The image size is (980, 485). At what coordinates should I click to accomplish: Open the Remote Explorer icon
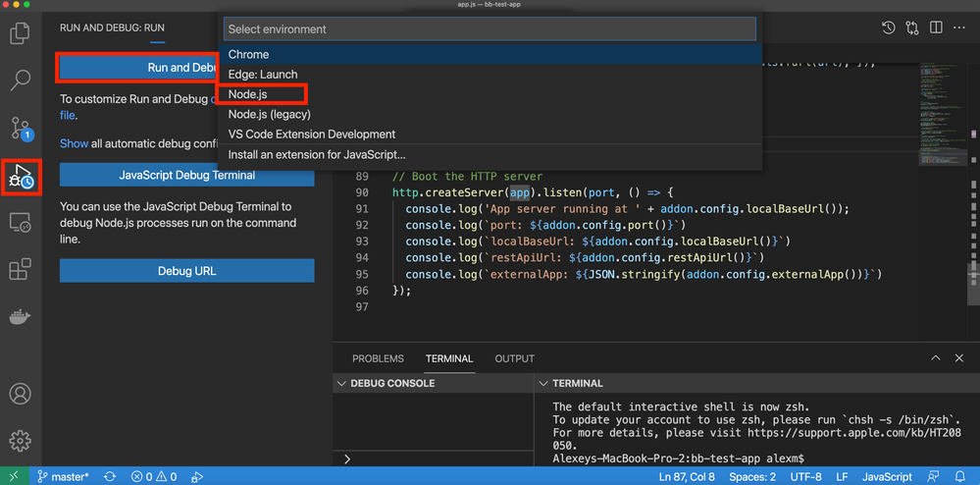20,224
